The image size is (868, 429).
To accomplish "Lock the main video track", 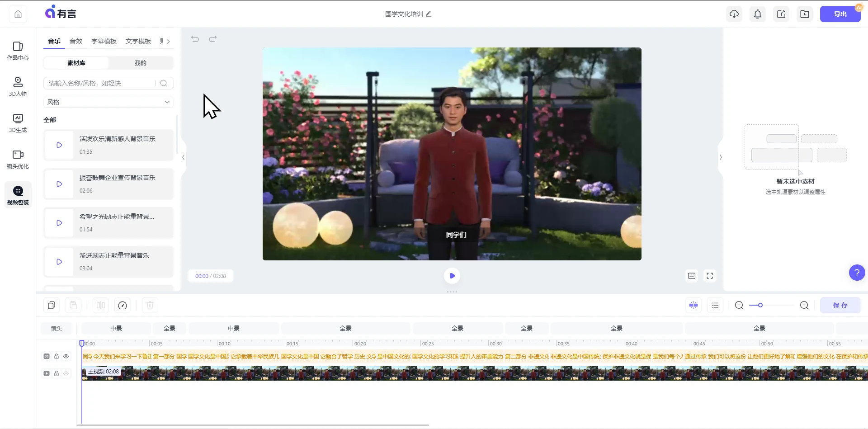I will 57,373.
